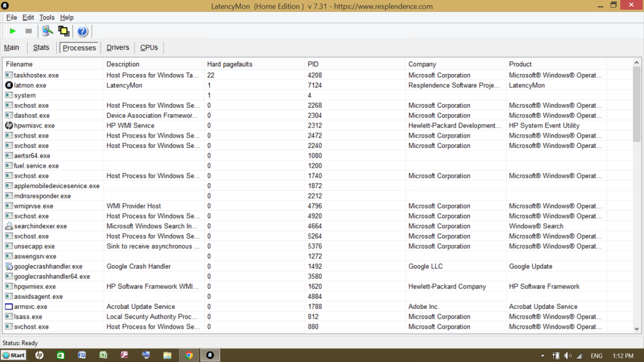
Task: Launch Word from the taskbar
Action: pos(82,355)
